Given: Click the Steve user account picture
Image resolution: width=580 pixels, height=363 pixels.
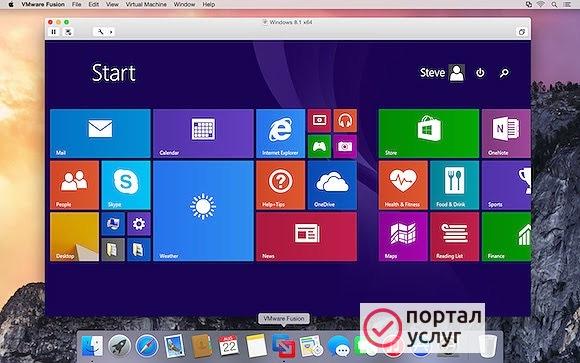Looking at the screenshot, I should pos(456,73).
